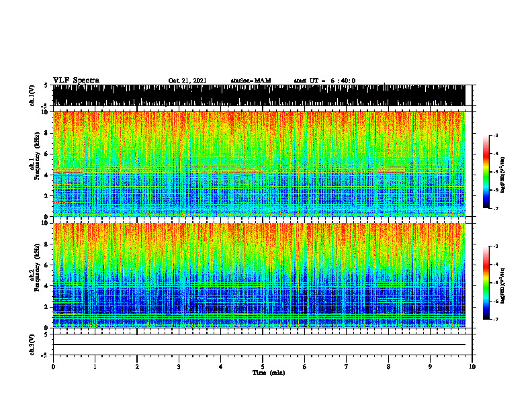This screenshot has width=532, height=411.
Task: Click the "ch.1(V)" axis label
Action: pos(32,96)
